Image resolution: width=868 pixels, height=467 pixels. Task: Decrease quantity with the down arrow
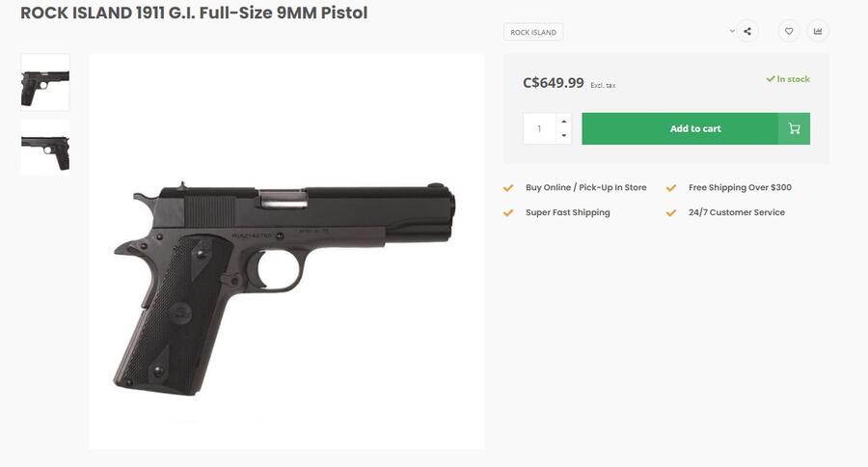[x=564, y=136]
